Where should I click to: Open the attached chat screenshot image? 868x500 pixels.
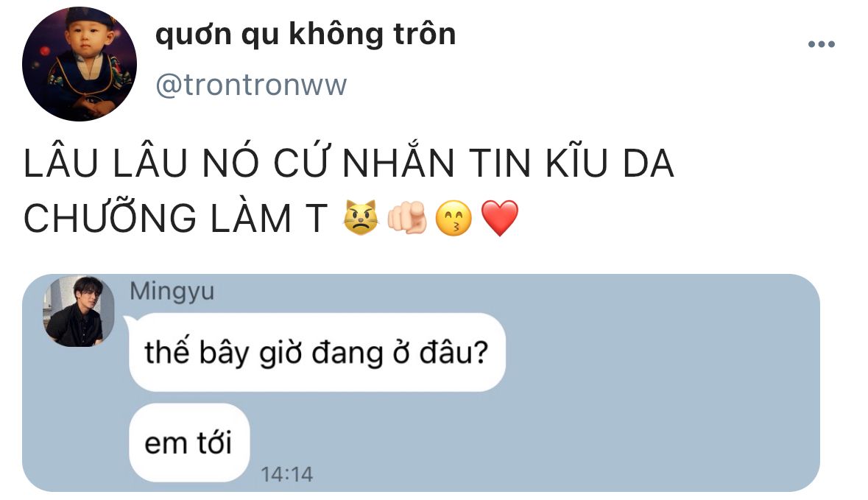tap(420, 383)
